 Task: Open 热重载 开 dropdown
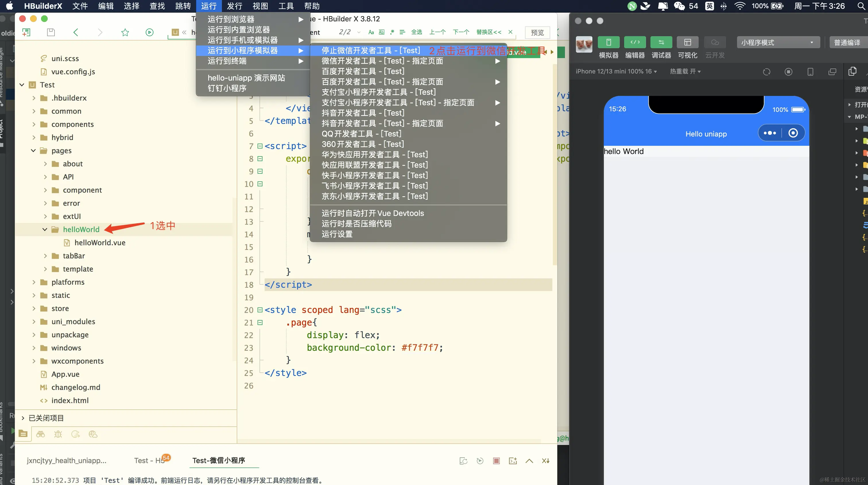[685, 71]
